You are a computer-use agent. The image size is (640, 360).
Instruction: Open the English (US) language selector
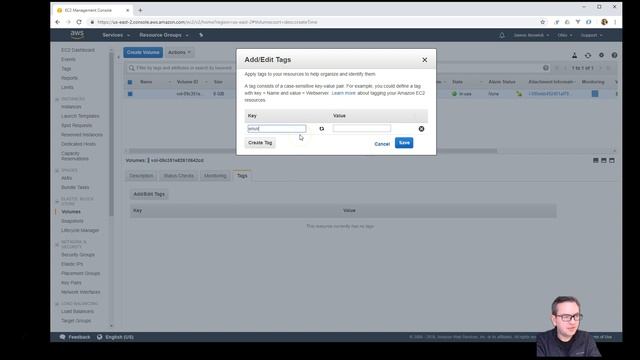[x=116, y=337]
